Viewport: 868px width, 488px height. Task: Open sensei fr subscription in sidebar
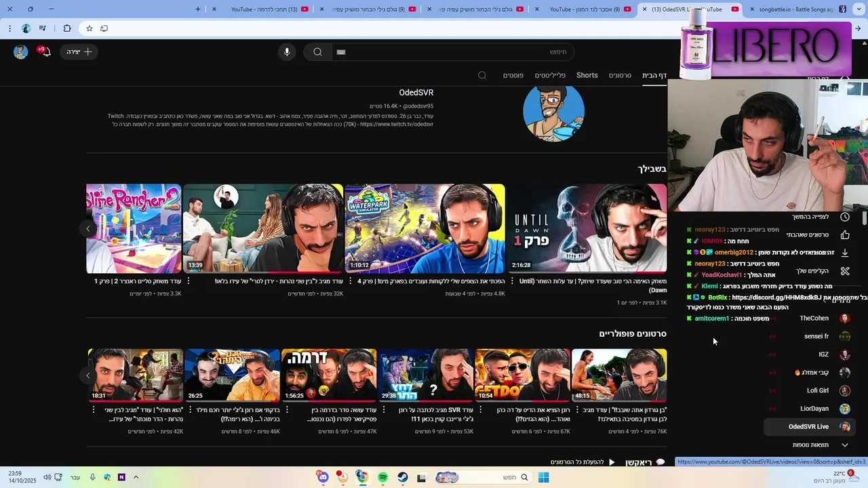(x=809, y=336)
